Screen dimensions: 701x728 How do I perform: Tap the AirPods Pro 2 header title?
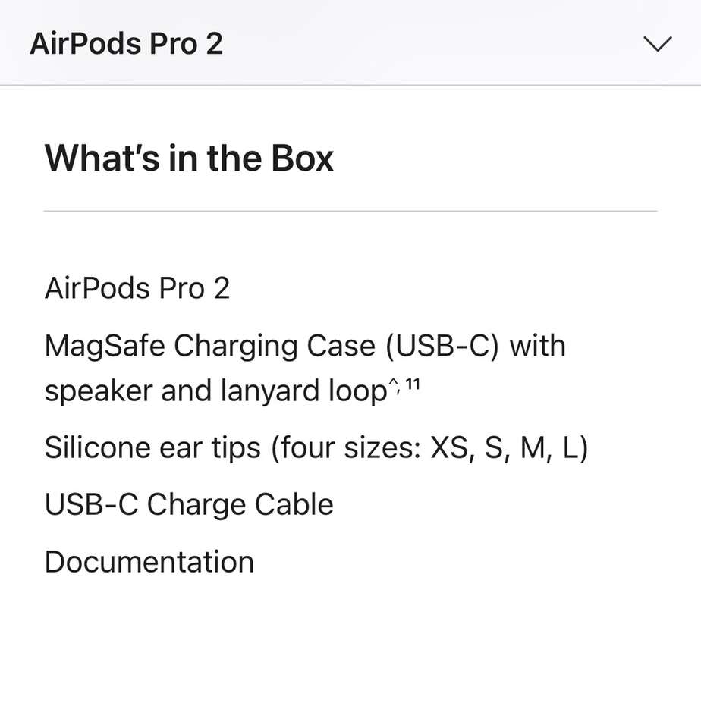(x=126, y=44)
